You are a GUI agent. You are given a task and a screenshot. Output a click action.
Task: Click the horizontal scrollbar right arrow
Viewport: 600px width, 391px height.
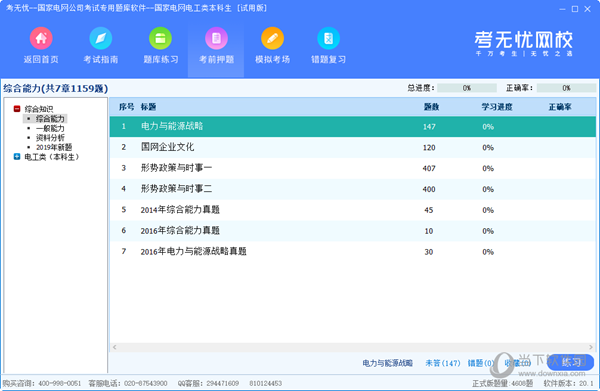(591, 347)
